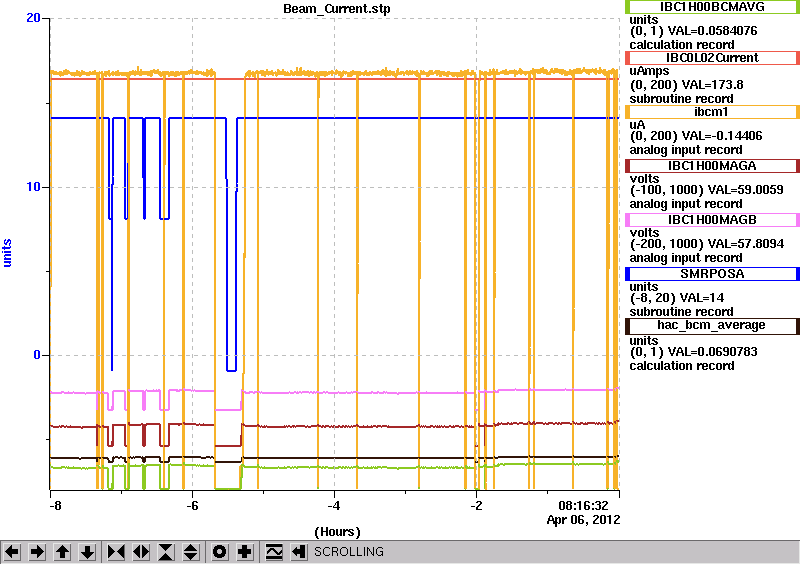
Task: Click the VAL=0.0690783 readout
Action: (x=713, y=352)
